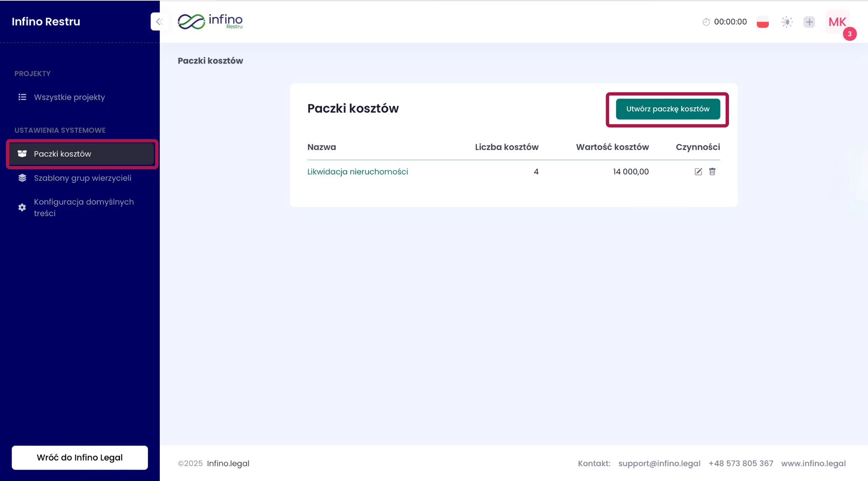Click the 00:00:00 timer display

coord(730,22)
